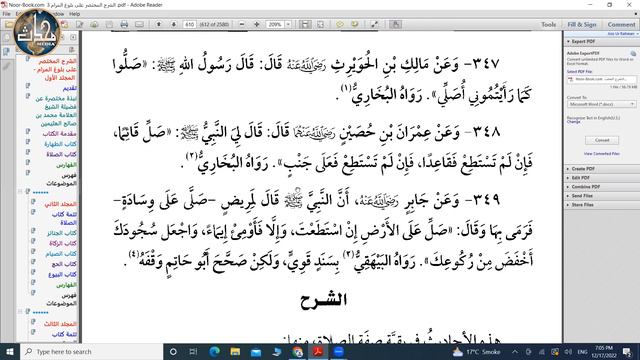Go to next page with down arrow
Image resolution: width=640 pixels, height=360 pixels.
coord(173,24)
